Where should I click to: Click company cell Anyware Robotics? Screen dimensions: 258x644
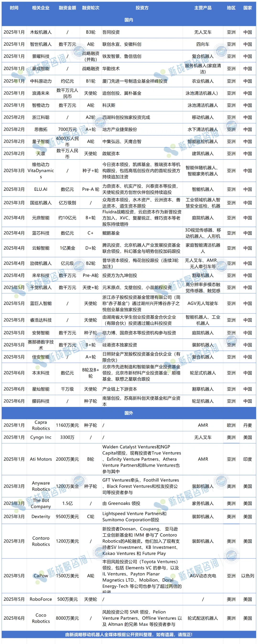coord(41,486)
